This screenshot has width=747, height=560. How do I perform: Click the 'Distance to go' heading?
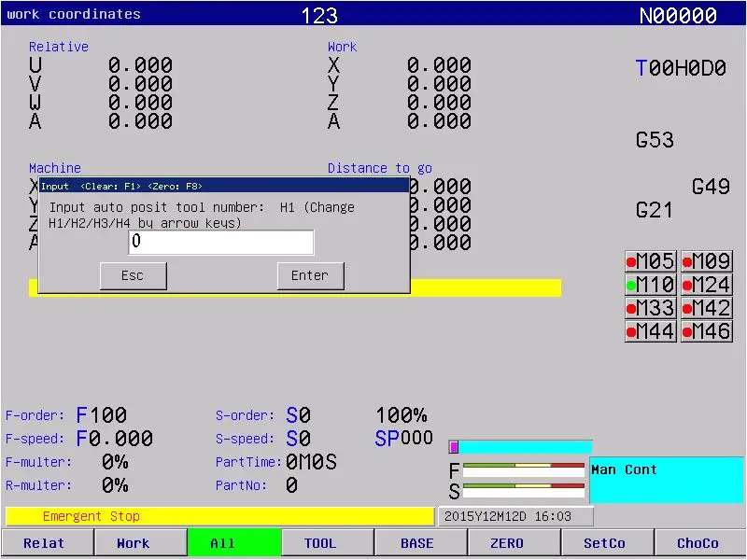[x=380, y=168]
